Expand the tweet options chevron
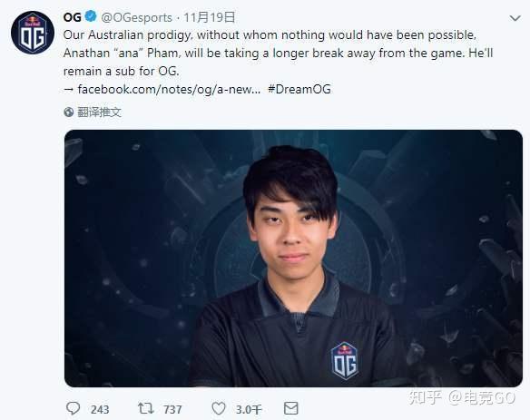 [x=515, y=18]
